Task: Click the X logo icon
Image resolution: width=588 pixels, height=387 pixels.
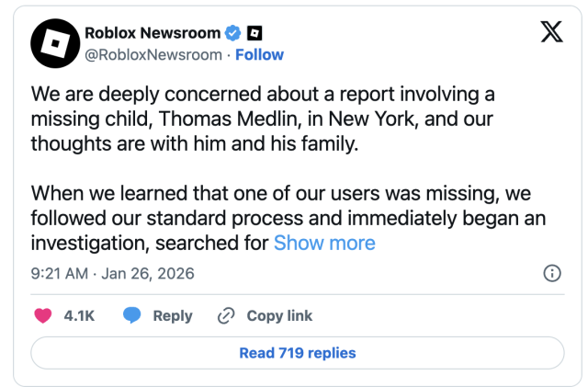Action: click(549, 33)
